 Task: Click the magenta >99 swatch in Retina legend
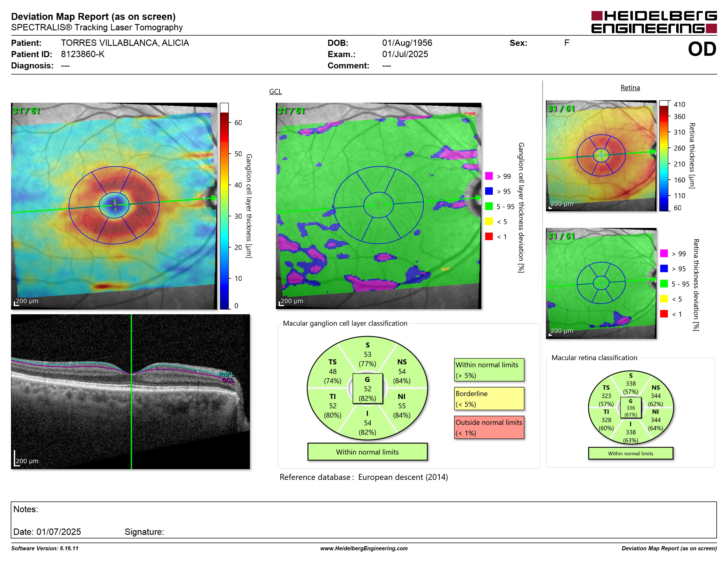664,253
